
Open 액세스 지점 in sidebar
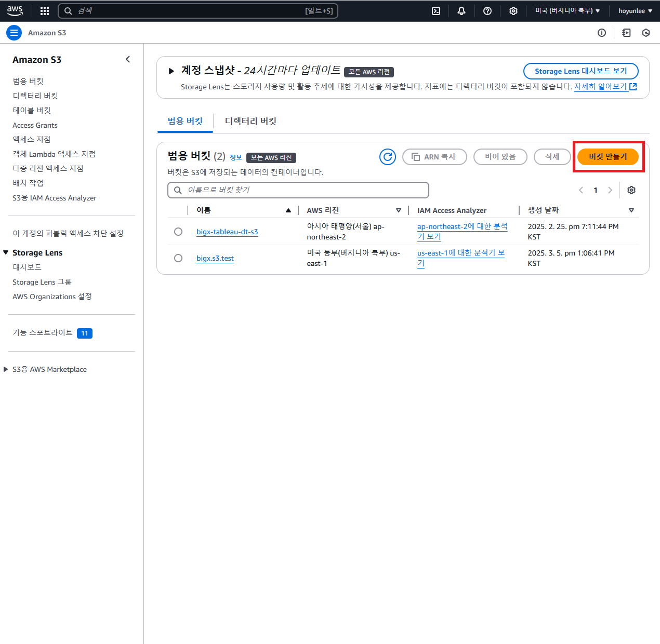pos(32,139)
